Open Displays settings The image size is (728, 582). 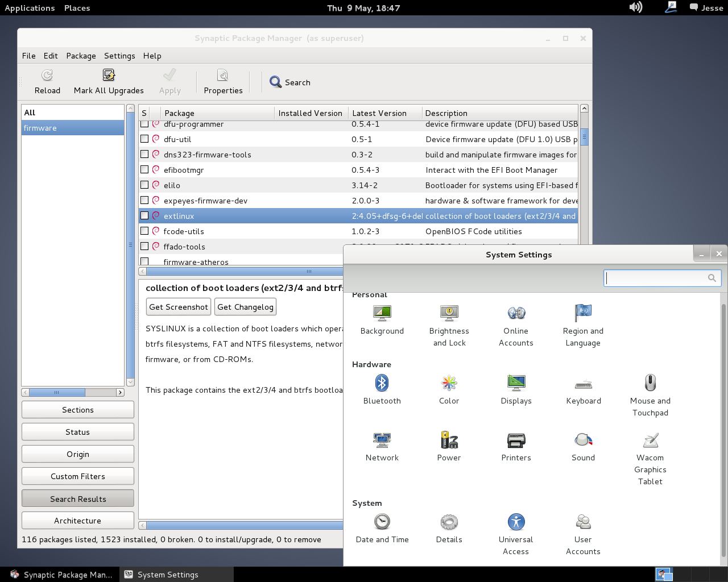(x=516, y=390)
